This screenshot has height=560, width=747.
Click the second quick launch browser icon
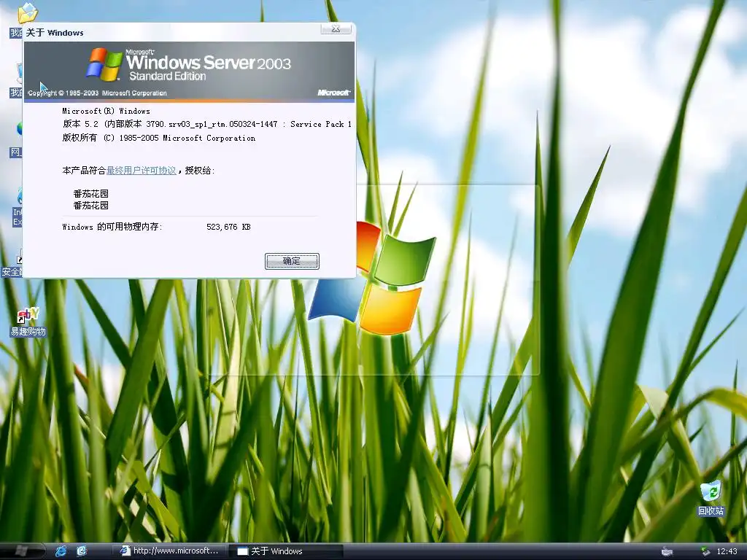pos(82,551)
